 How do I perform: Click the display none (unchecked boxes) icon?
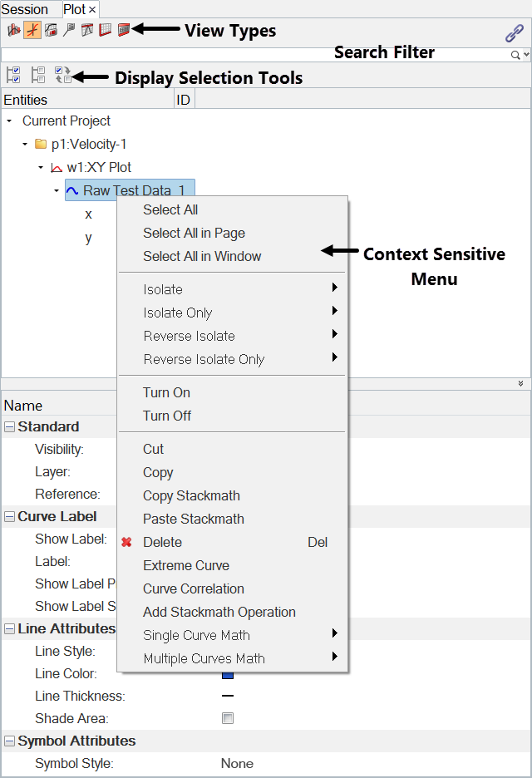(x=37, y=75)
